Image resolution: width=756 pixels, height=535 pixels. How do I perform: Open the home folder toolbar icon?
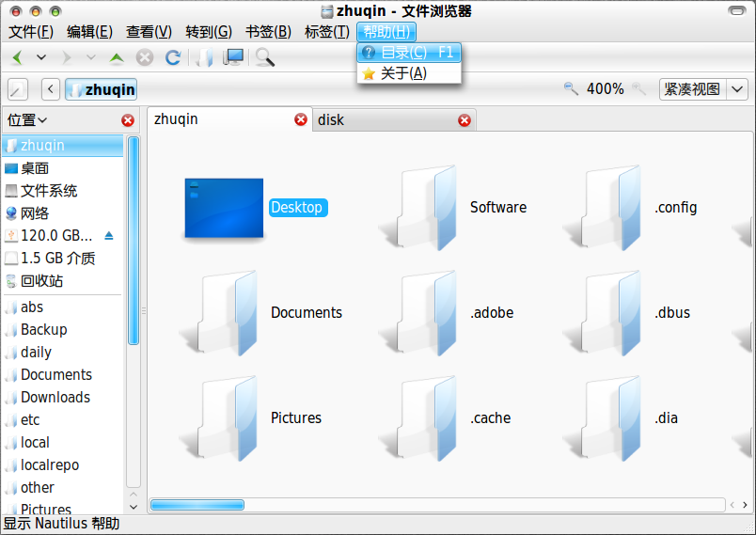[205, 57]
